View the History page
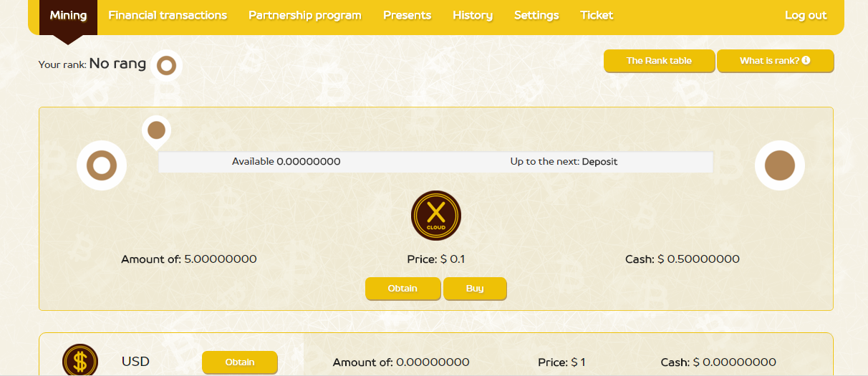 pos(473,15)
